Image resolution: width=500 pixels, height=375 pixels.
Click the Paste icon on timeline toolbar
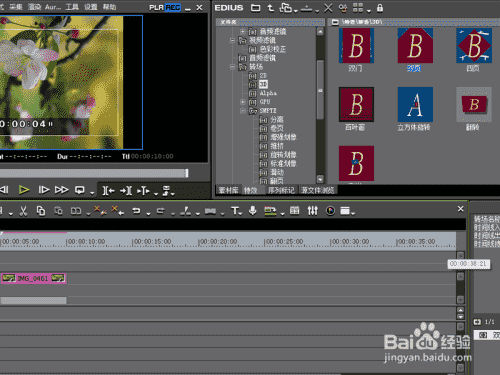coord(58,211)
